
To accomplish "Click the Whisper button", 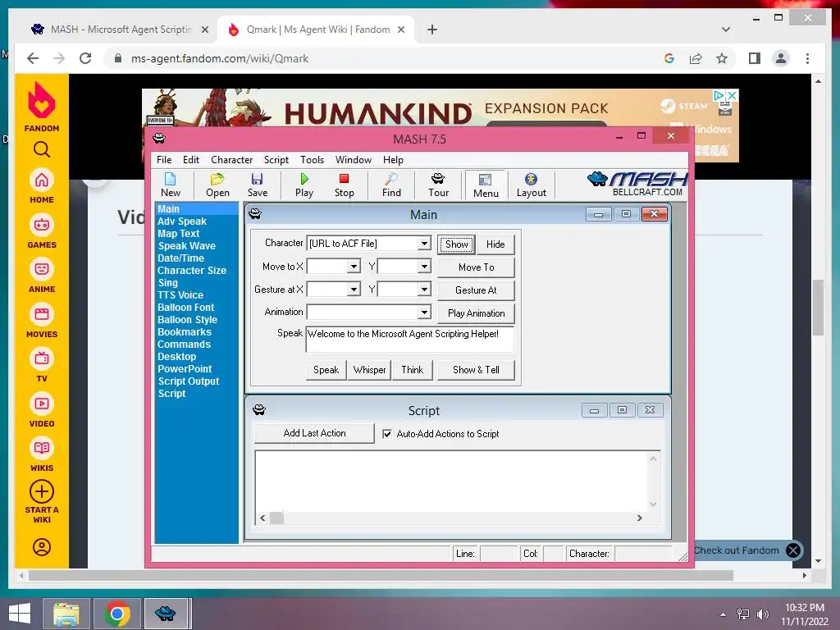I will click(369, 370).
